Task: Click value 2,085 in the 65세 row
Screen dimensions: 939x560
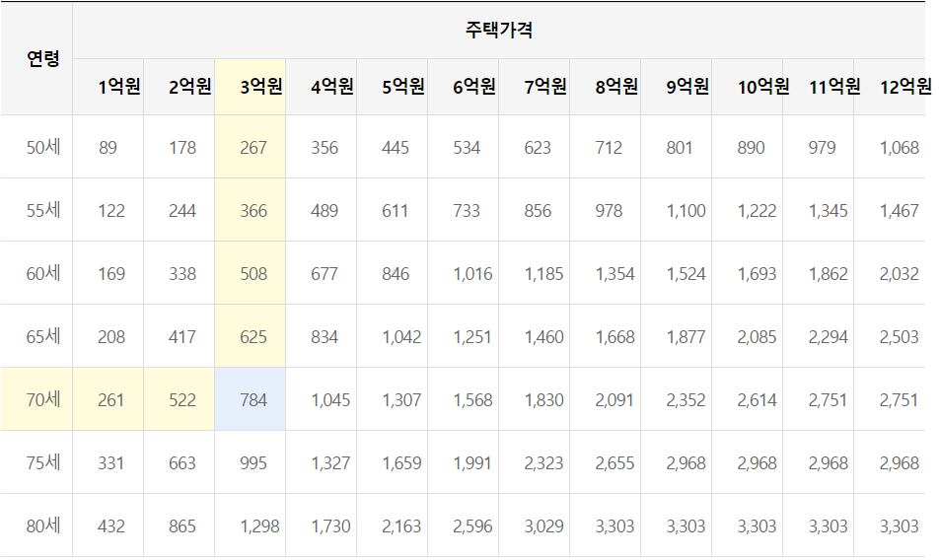Action: 757,337
